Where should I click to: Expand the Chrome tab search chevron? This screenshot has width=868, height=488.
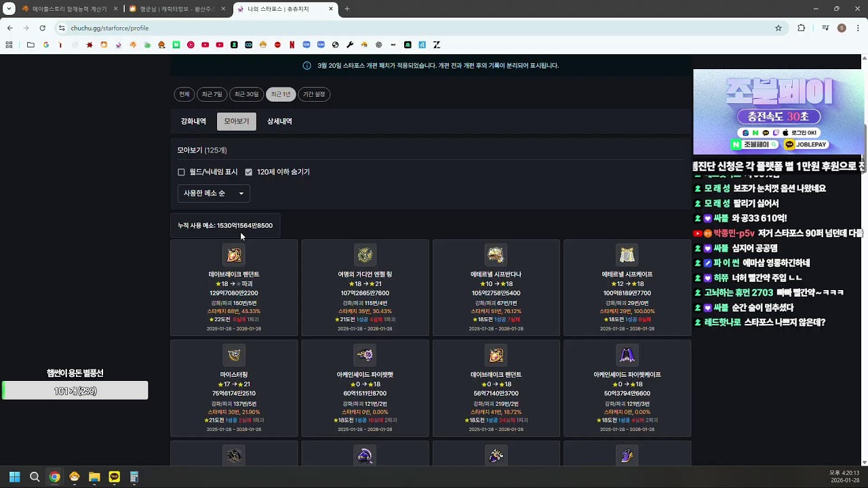[9, 9]
